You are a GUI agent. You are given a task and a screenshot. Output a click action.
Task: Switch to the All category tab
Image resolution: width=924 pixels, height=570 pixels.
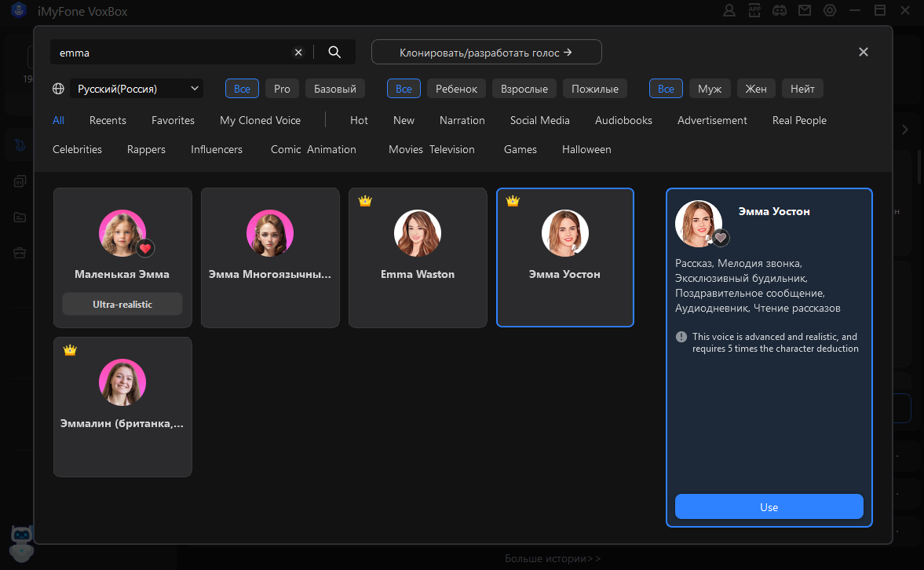point(58,120)
